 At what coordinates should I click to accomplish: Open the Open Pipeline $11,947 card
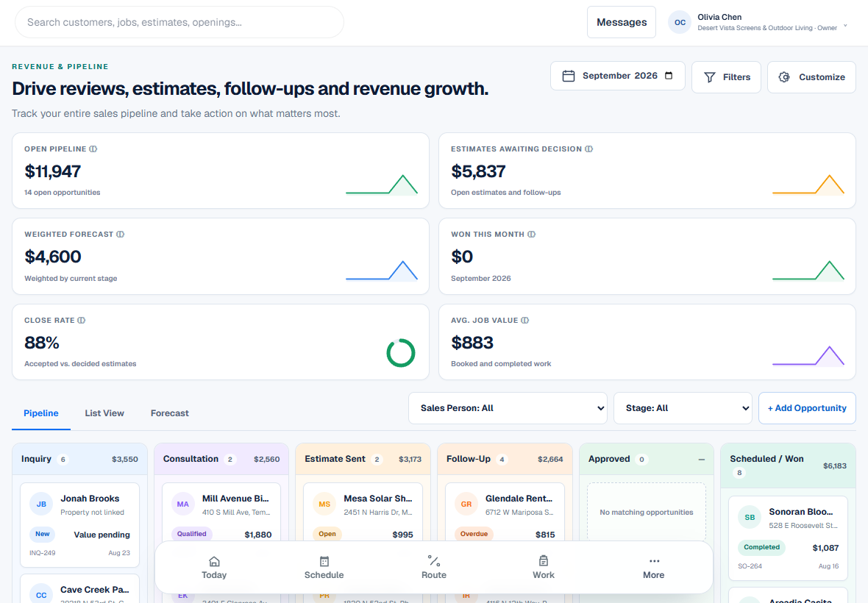click(x=221, y=171)
